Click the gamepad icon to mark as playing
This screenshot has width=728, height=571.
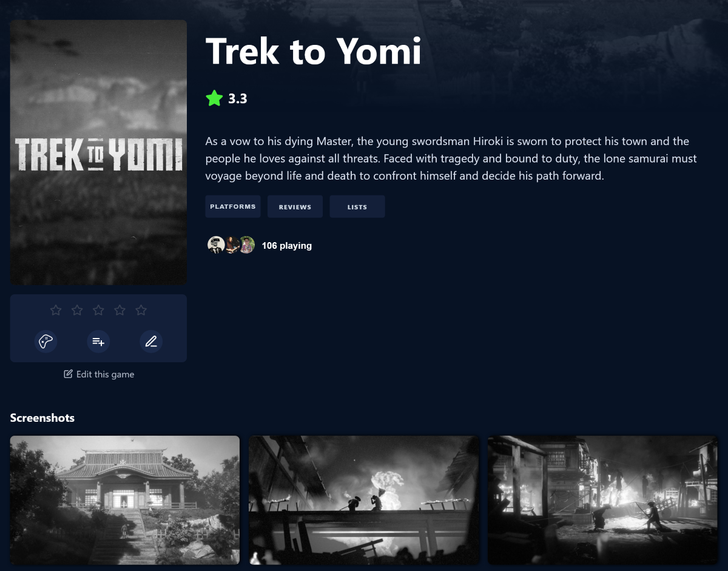point(45,341)
